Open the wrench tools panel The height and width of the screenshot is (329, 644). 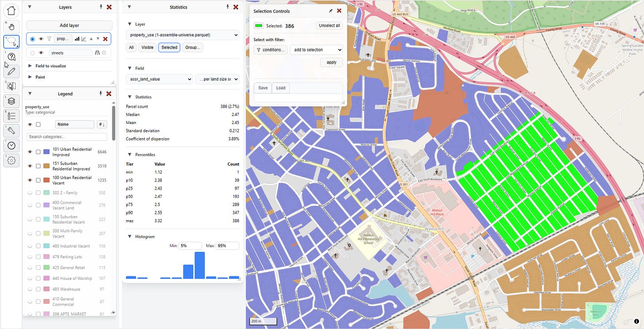click(x=11, y=131)
